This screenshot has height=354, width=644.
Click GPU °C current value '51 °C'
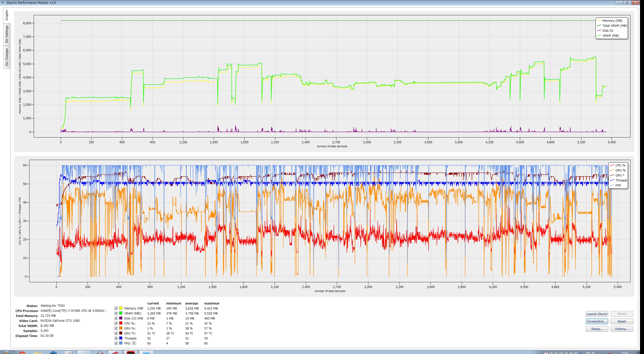tap(151, 333)
